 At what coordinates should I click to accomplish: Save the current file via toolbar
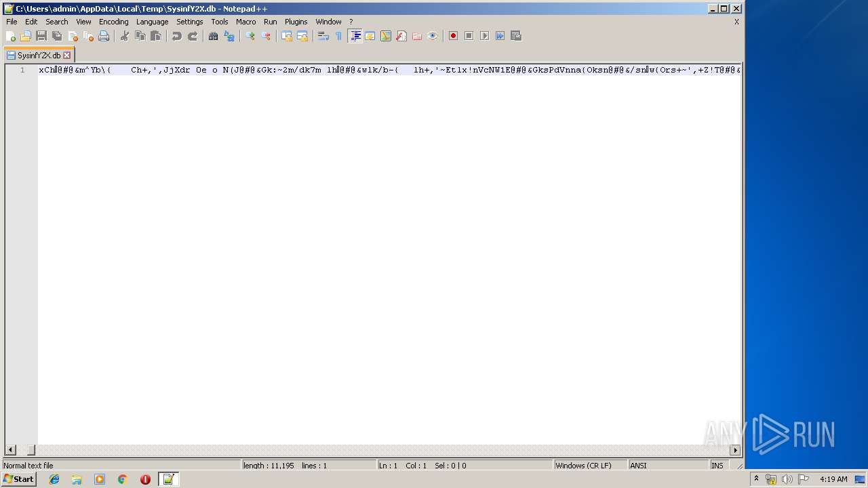pyautogui.click(x=41, y=36)
